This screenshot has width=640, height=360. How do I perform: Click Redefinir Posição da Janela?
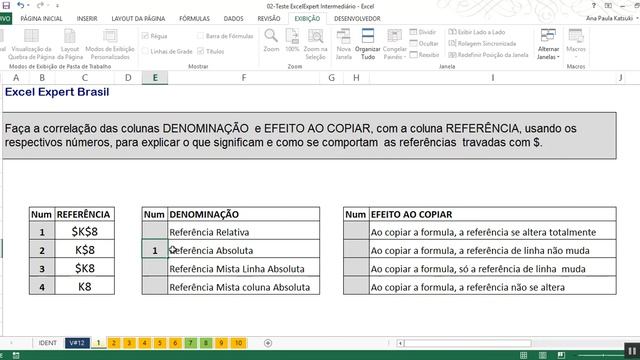pos(488,55)
